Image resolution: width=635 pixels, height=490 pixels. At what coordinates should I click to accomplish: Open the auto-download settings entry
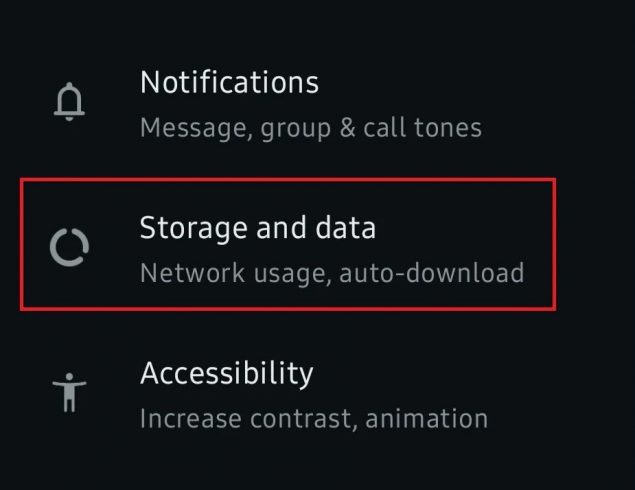tap(331, 250)
